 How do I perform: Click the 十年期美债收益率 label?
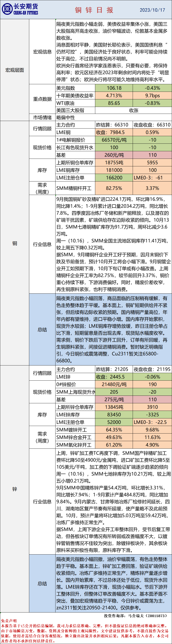(x=75, y=96)
